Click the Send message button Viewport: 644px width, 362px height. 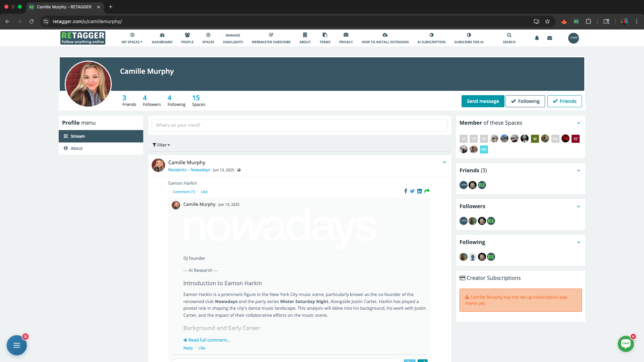pos(483,101)
